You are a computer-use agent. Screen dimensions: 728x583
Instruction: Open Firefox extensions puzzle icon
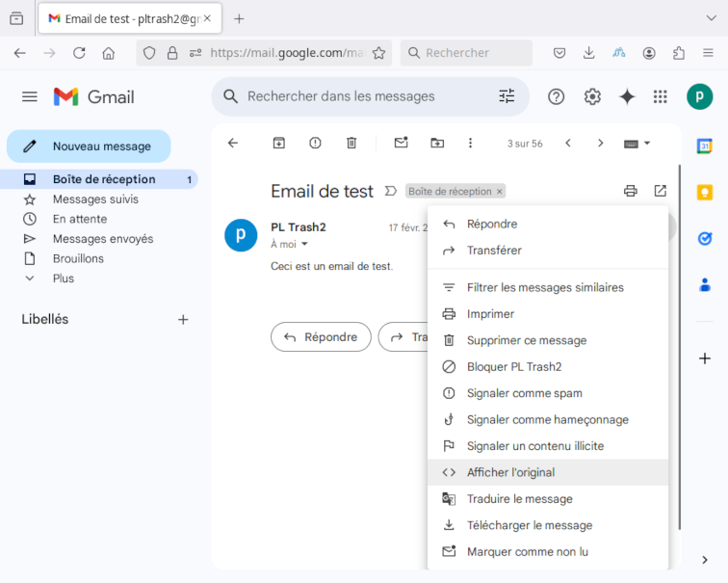(x=678, y=53)
